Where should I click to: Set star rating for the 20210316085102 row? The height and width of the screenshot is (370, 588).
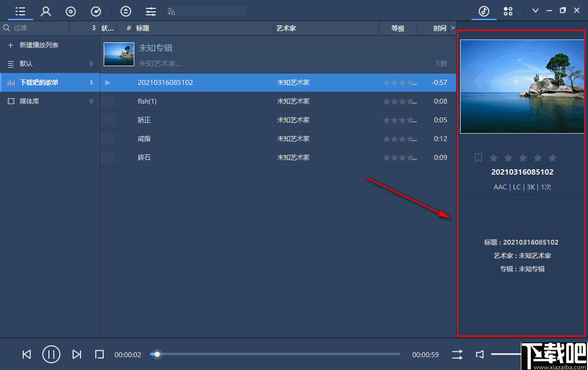(x=399, y=82)
